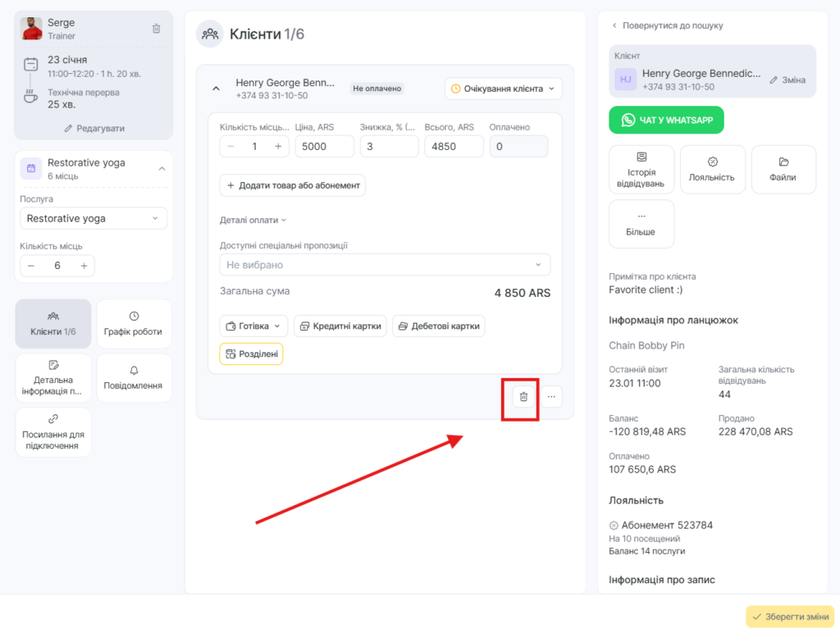The width and height of the screenshot is (840, 634).
Task: Select Кредитні картки payment method
Action: tap(340, 326)
